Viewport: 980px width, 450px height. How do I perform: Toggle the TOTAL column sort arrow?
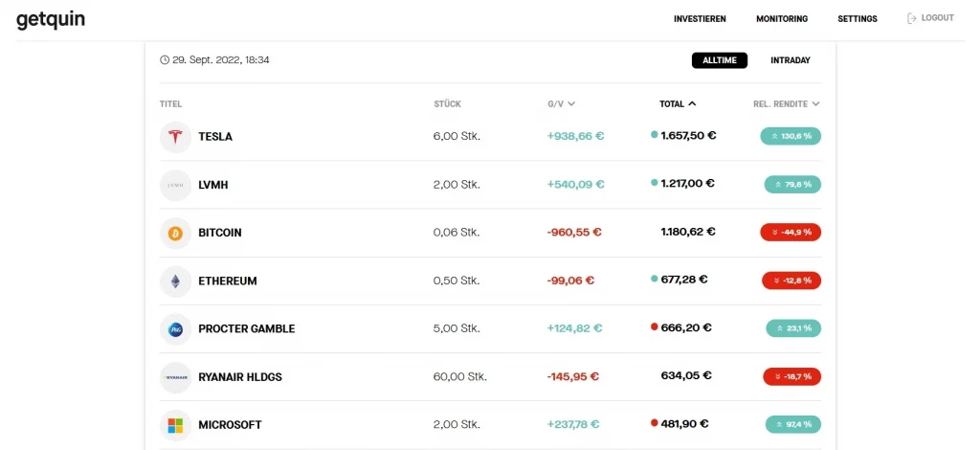point(692,103)
